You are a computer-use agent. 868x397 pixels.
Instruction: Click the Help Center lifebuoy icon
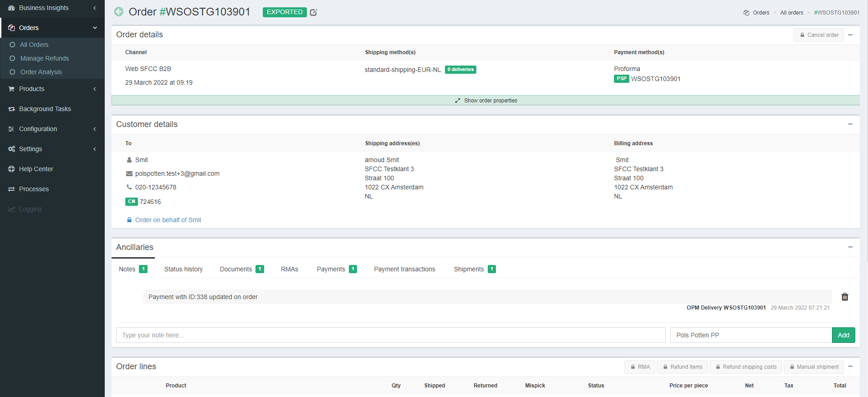tap(11, 169)
